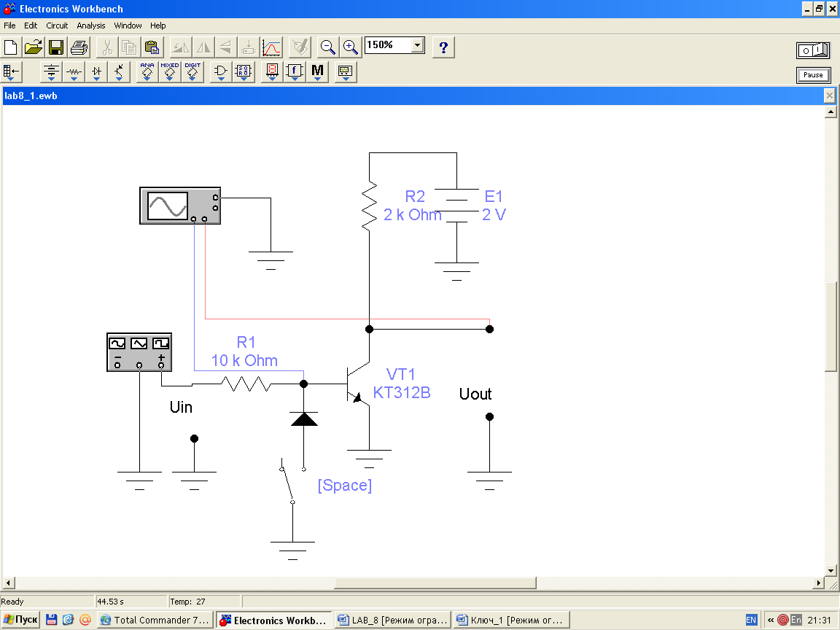Select the diode below R1 node
Viewport: 840px width, 630px height.
tap(304, 419)
